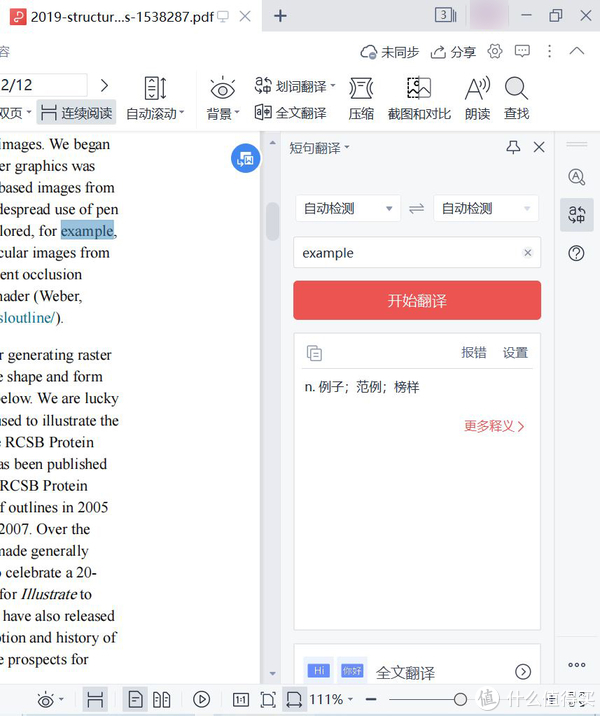Open the new tab plus button

[x=280, y=16]
